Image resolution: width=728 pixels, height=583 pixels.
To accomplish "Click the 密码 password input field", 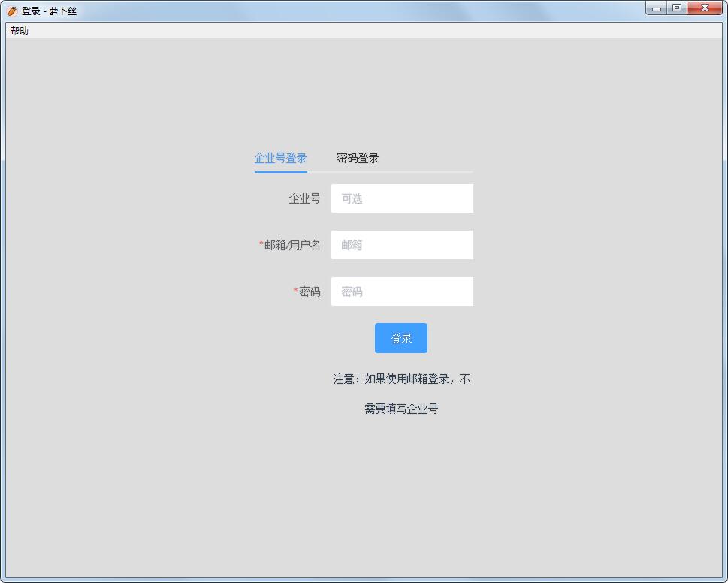I will point(401,291).
